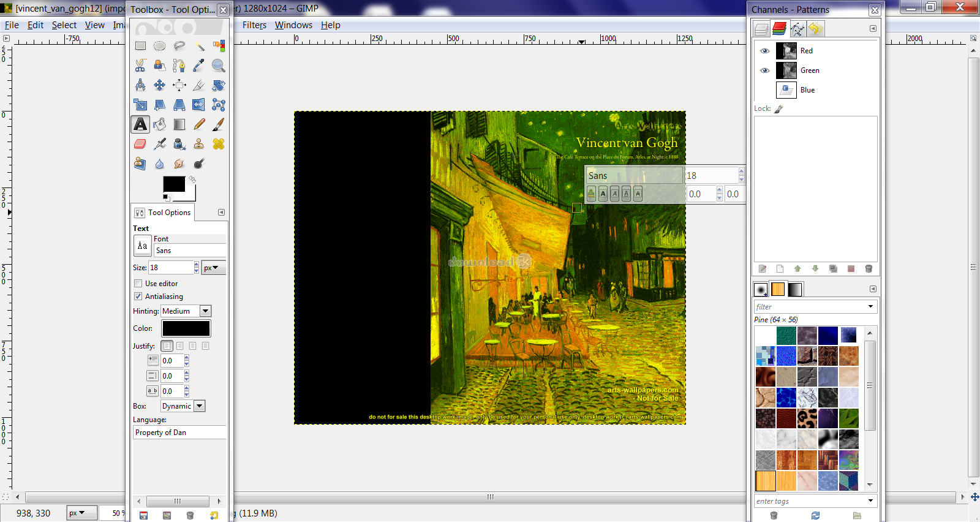Select the Bucket Fill tool
980x522 pixels.
160,124
